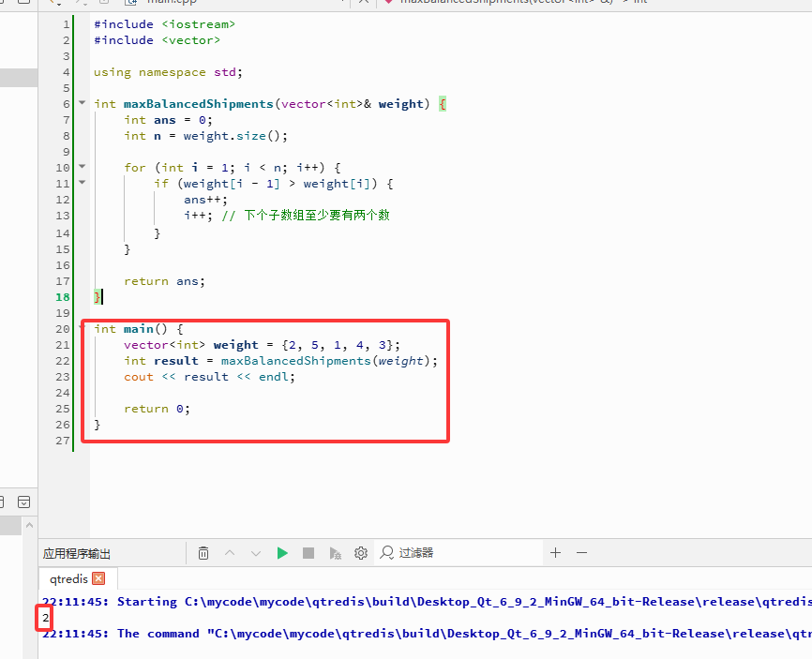Go to next output item with the down arrow
Viewport: 812px width, 659px height.
(256, 553)
